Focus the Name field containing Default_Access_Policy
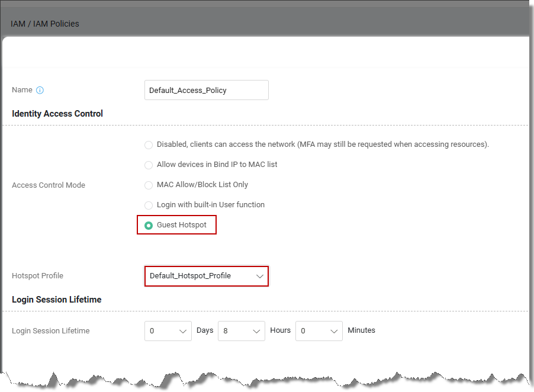This screenshot has height=392, width=534. coord(206,91)
